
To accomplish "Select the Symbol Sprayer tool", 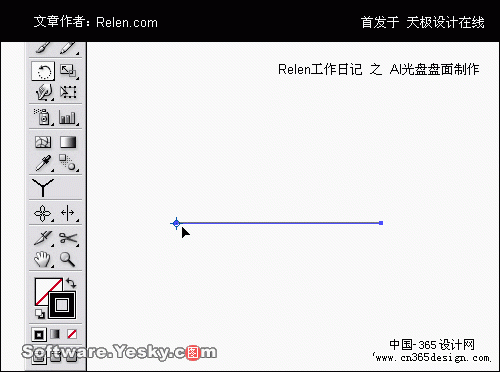I will pos(43,117).
